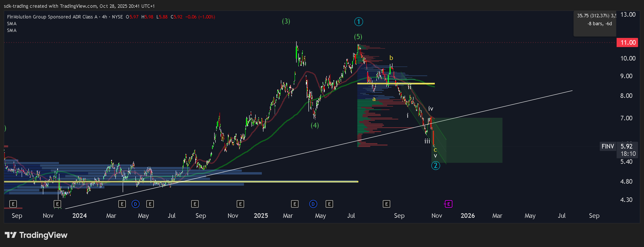
Task: Click the 2025 year label on time axis
Action: [261, 215]
